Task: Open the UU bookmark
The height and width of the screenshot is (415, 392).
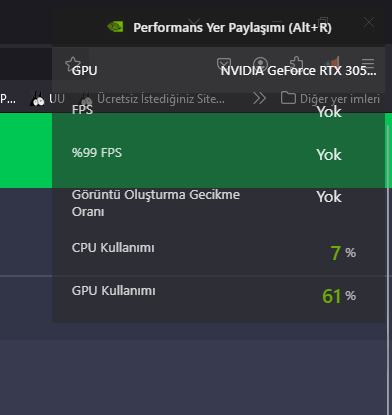Action: tap(47, 99)
